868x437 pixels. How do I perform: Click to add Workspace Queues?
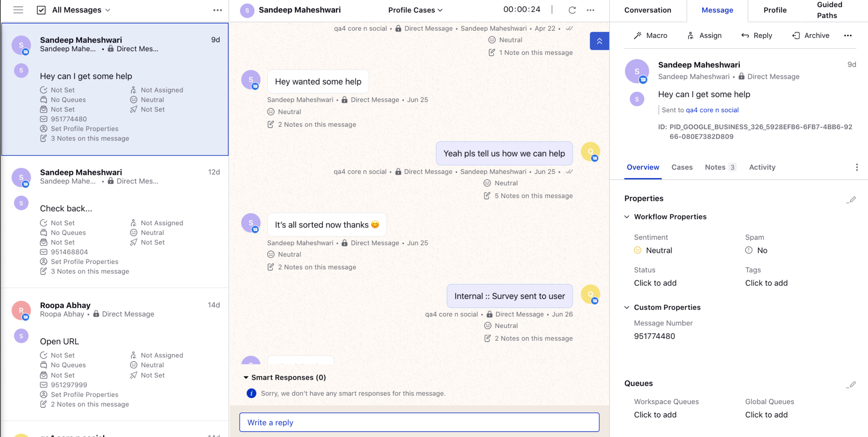656,414
